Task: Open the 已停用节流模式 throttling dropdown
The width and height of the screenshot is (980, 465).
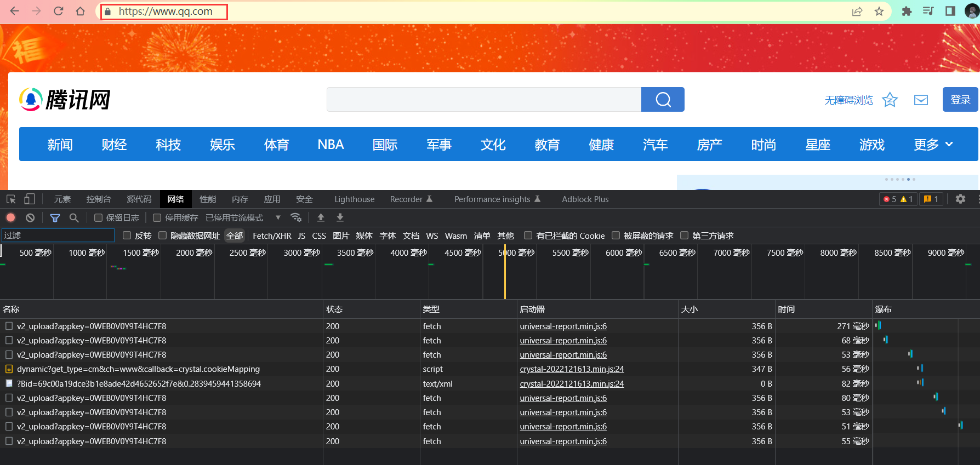Action: coord(243,217)
